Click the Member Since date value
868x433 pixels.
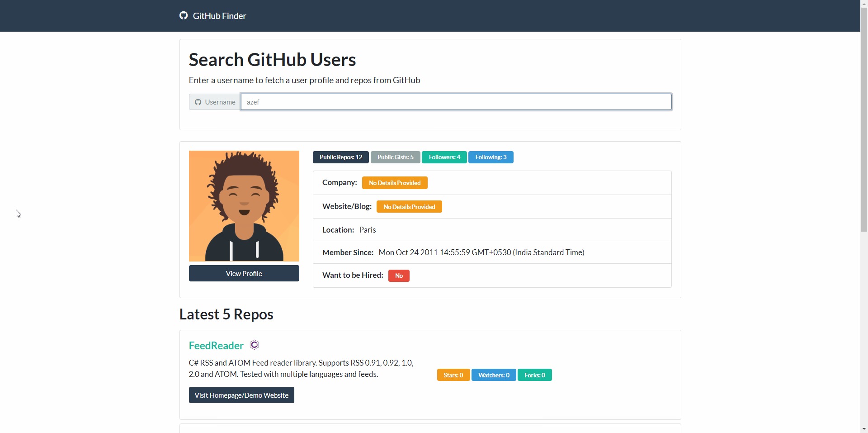click(481, 252)
